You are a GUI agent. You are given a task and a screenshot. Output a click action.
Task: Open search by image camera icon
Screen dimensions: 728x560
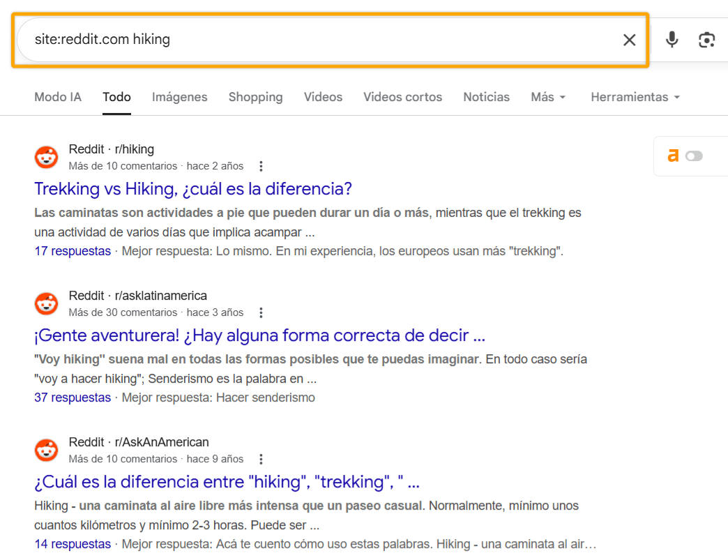click(706, 40)
